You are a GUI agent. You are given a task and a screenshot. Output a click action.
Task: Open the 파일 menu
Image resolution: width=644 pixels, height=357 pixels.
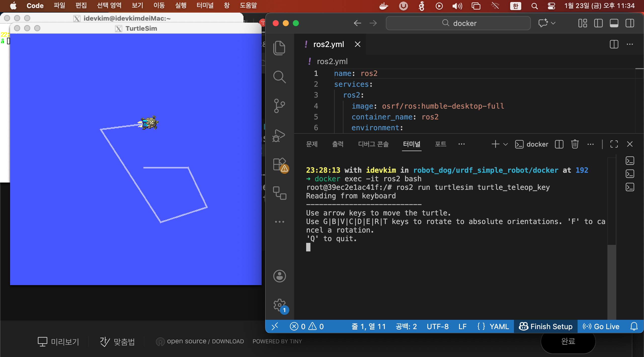pos(59,6)
